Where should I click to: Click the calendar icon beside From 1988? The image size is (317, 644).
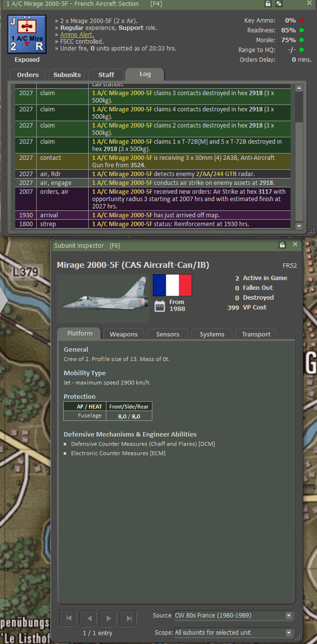(x=160, y=306)
